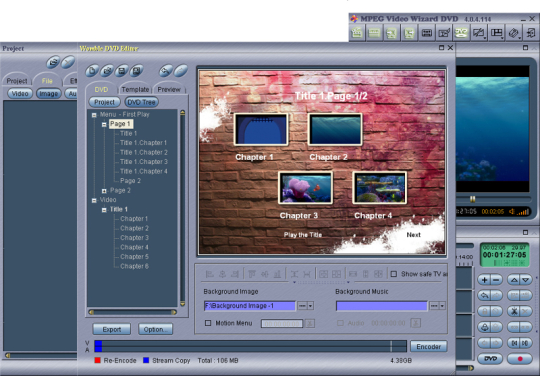Screen dimensions: 540x376
Task: Click the down triangle button on control pad
Action: click(526, 280)
